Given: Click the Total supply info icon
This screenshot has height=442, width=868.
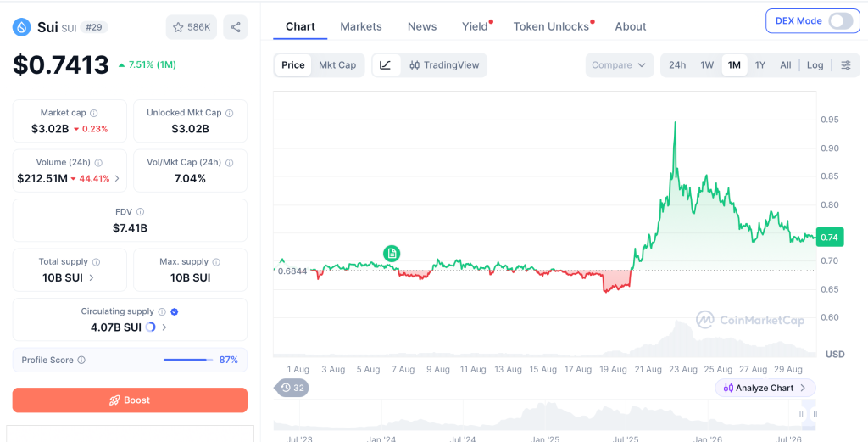Looking at the screenshot, I should 96,262.
